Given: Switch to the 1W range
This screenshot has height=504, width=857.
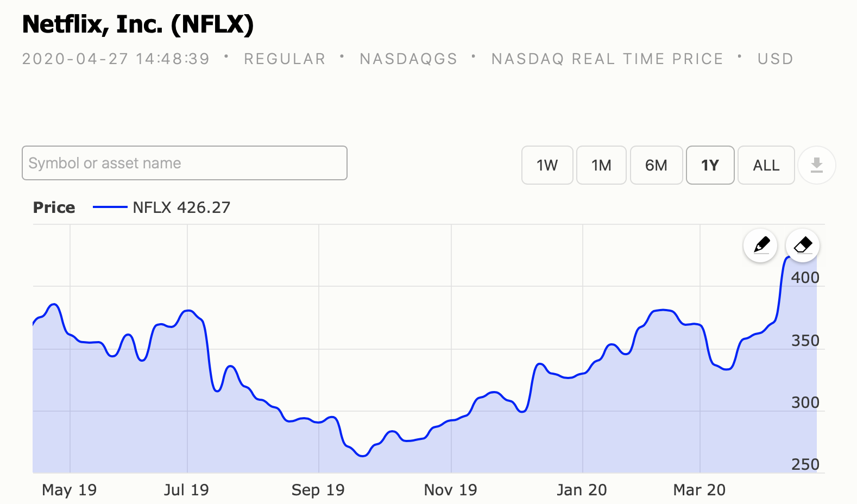Looking at the screenshot, I should tap(547, 165).
